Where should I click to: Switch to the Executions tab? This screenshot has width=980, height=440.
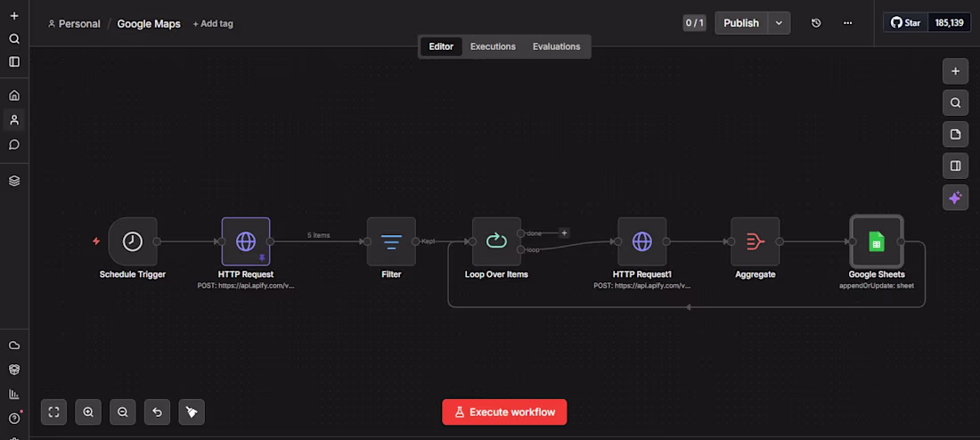[494, 47]
